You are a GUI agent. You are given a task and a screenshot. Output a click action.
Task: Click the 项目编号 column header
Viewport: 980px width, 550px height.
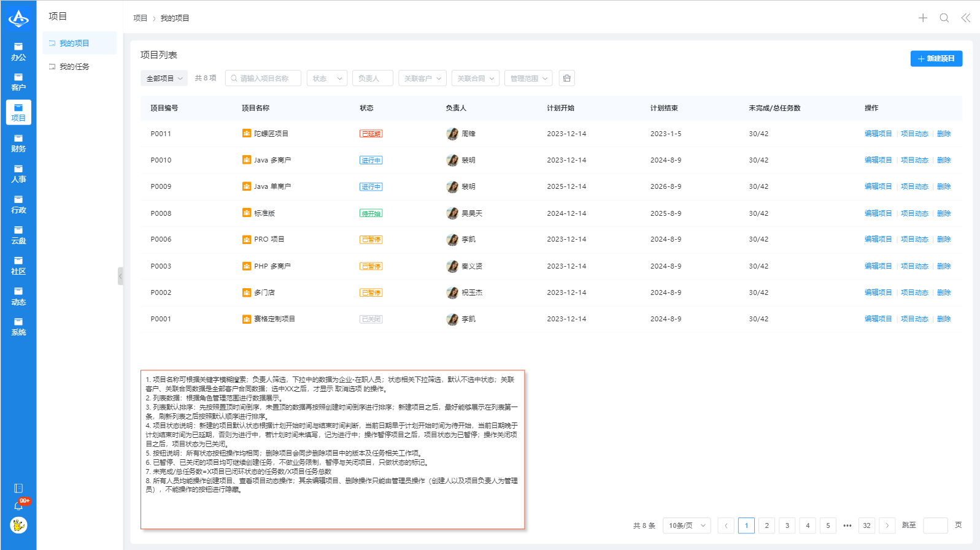tap(164, 108)
